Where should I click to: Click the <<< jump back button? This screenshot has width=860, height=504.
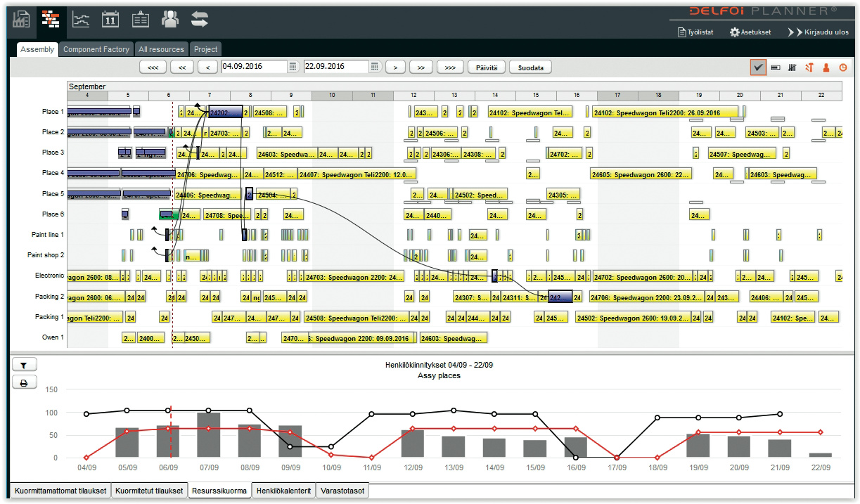point(153,67)
